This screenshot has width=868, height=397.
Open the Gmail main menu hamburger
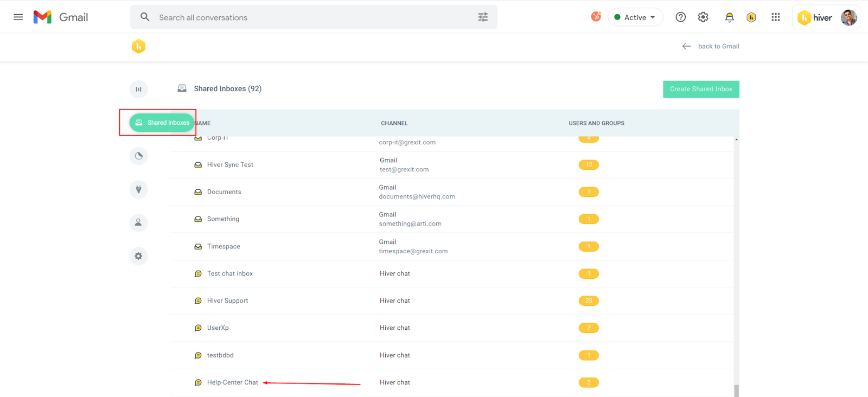pos(18,17)
